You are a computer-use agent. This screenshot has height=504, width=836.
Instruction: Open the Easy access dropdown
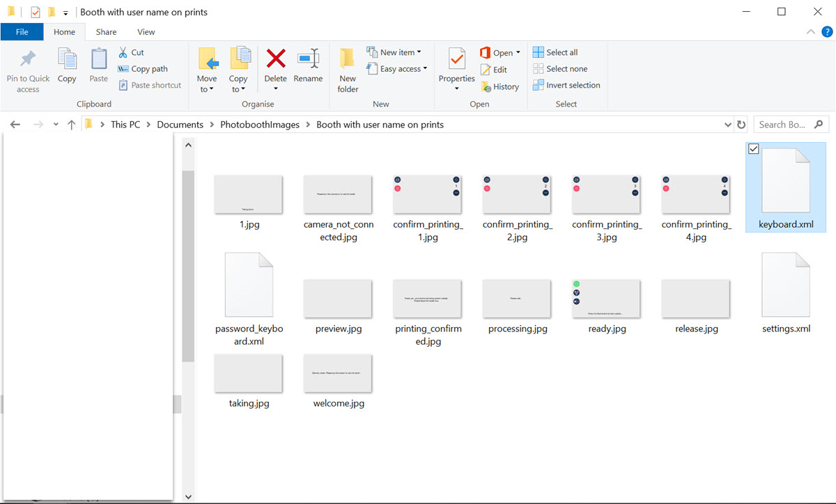[x=396, y=69]
